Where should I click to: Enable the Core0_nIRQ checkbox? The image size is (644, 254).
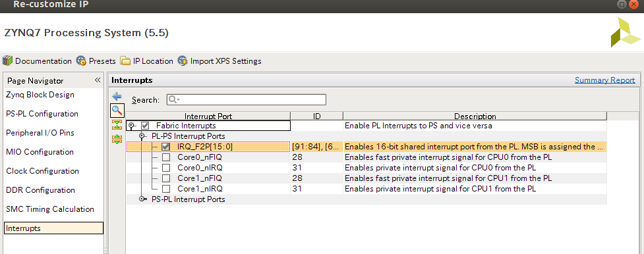pos(165,168)
